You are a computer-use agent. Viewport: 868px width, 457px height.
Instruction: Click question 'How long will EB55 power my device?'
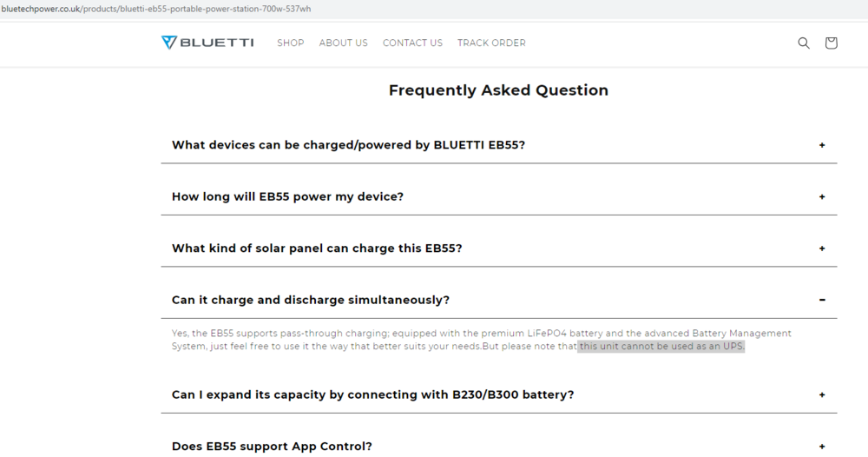tap(287, 196)
